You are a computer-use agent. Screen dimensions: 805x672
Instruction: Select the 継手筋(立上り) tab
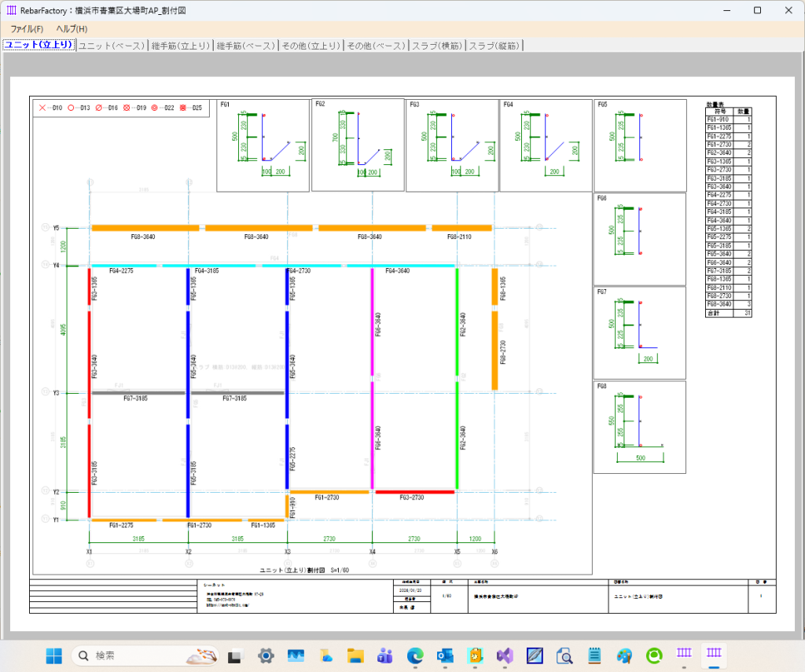pos(181,46)
